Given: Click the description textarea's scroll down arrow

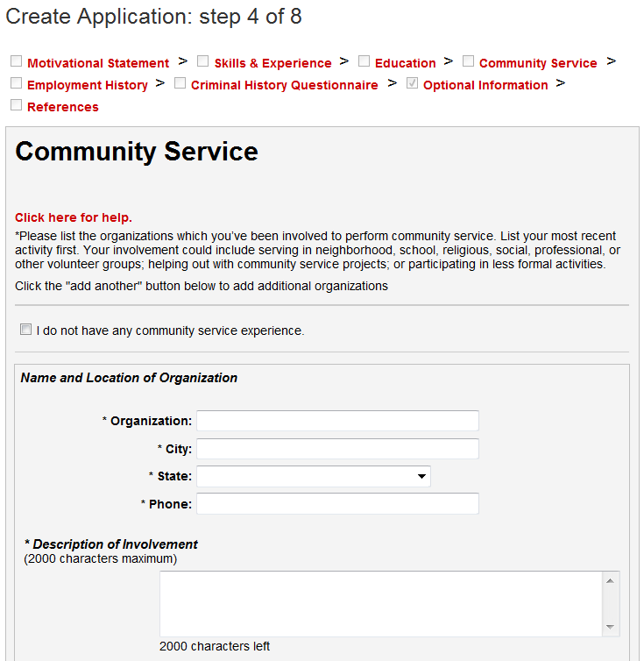Looking at the screenshot, I should tap(610, 628).
